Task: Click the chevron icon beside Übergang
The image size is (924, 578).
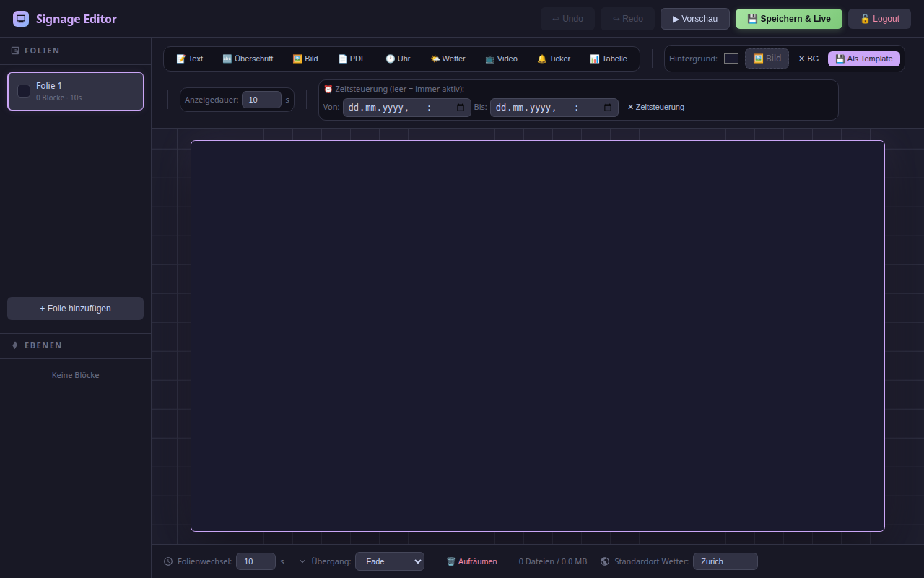Action: pyautogui.click(x=302, y=561)
